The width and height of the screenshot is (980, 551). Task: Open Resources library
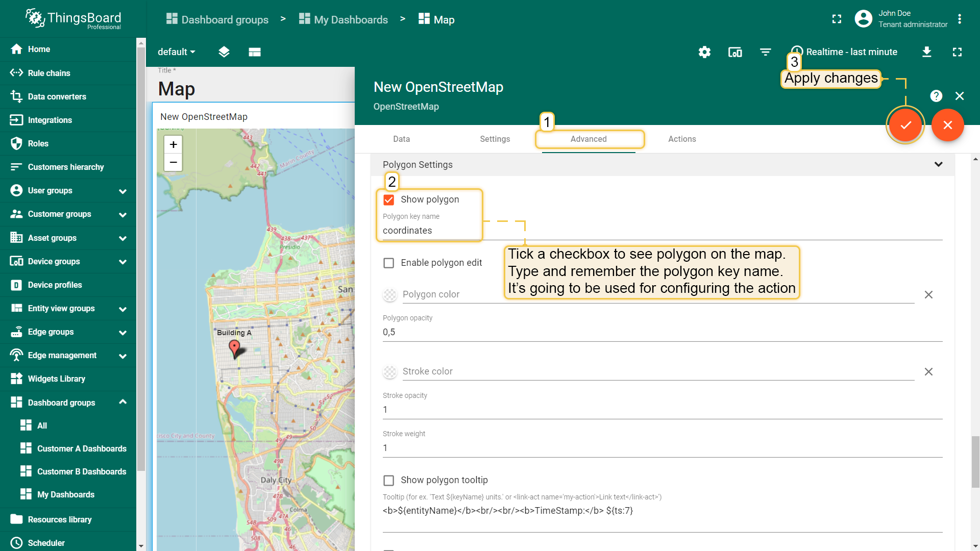click(x=68, y=519)
